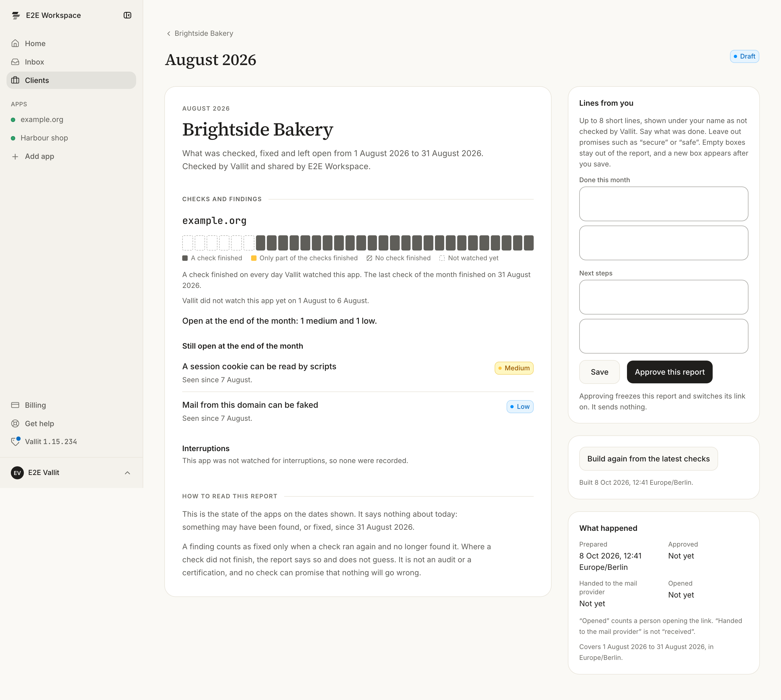Click the last dark day block in the timeline
Screen dimensions: 781x700
(529, 243)
